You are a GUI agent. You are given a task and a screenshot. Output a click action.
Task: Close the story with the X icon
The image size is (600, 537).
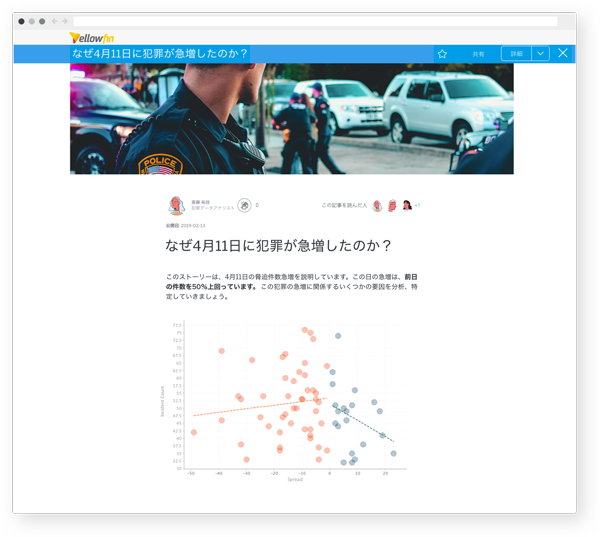click(x=563, y=54)
